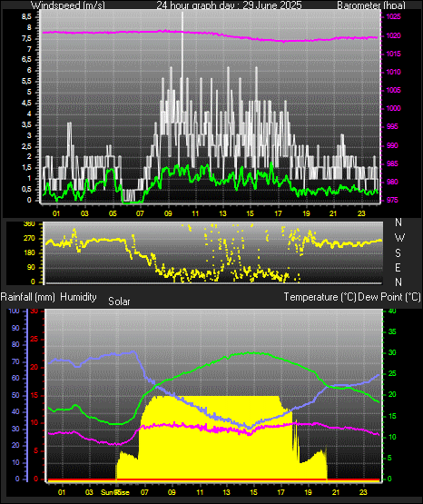This screenshot has width=423, height=504.
Task: Click the Sunrise marker on the lower time axis
Action: coord(115,492)
